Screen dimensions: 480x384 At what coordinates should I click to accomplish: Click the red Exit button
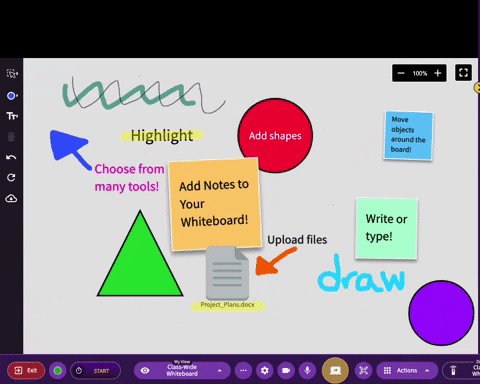[x=26, y=370]
